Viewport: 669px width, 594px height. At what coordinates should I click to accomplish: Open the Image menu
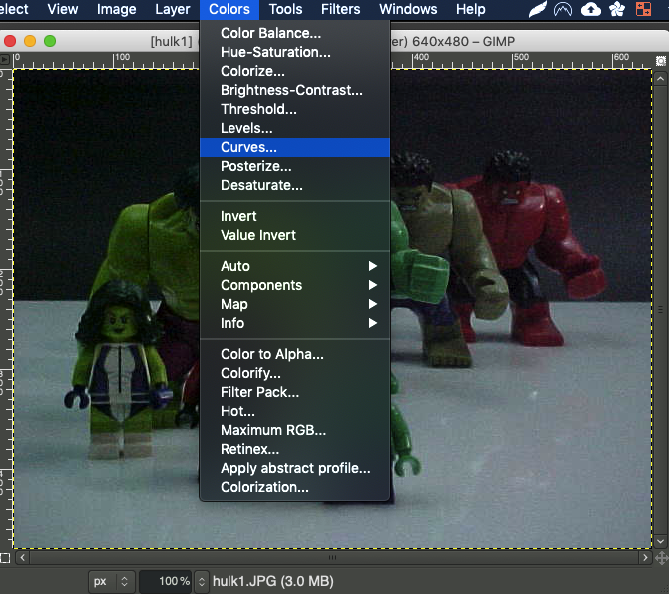coord(116,9)
